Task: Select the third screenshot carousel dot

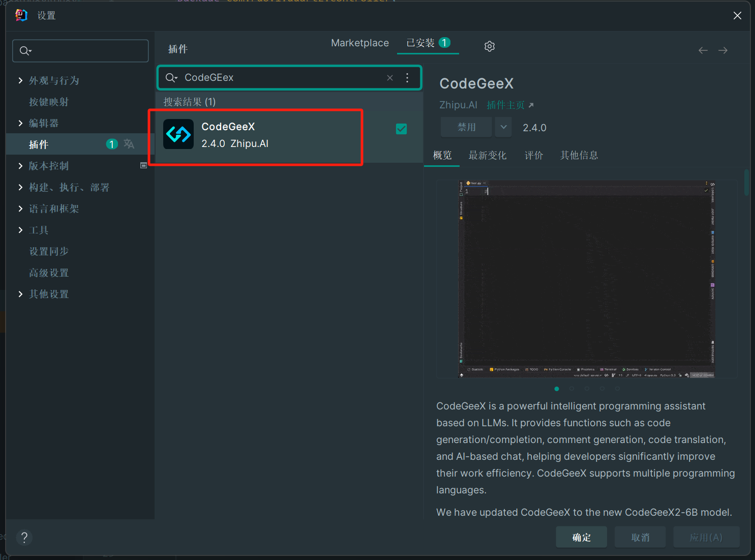Action: 587,389
